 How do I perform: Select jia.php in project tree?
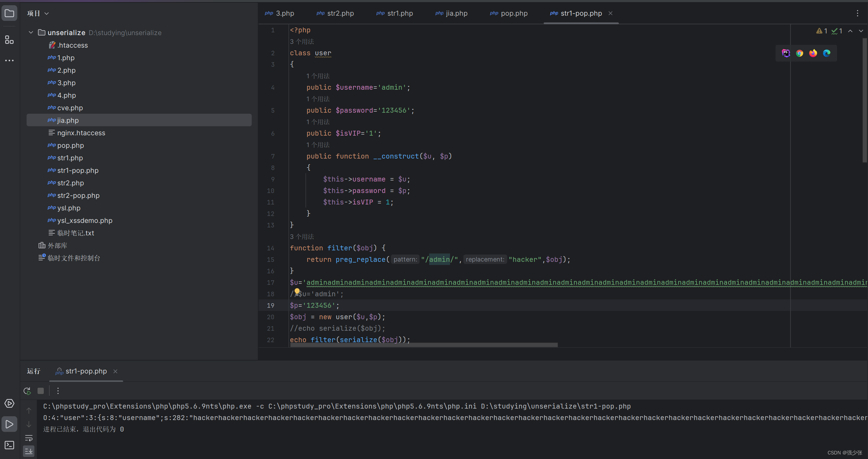pos(139,120)
